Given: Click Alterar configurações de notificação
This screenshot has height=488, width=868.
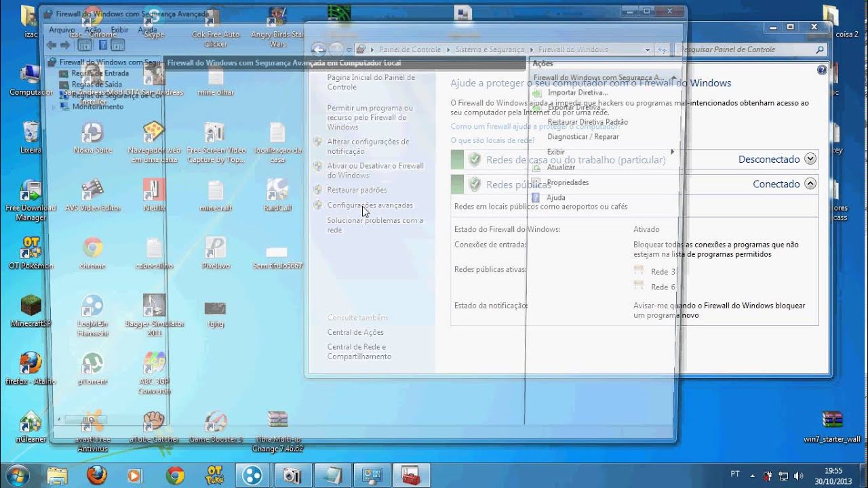Looking at the screenshot, I should pos(368,146).
